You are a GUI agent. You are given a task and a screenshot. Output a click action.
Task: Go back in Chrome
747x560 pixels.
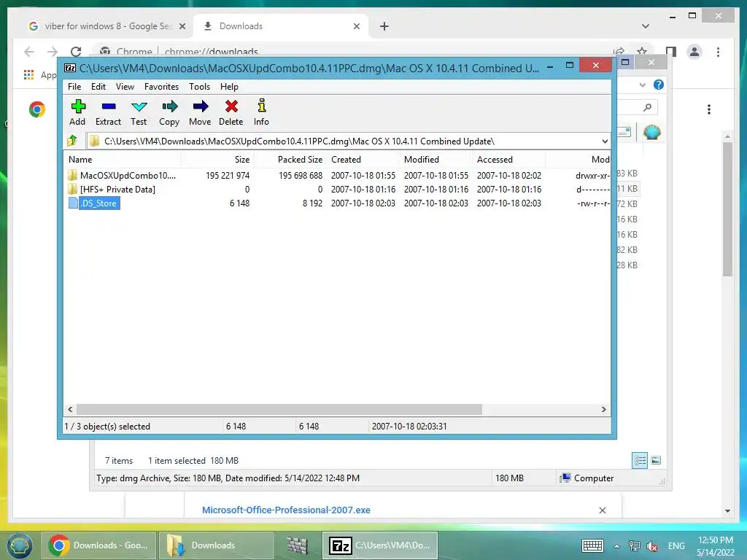29,52
